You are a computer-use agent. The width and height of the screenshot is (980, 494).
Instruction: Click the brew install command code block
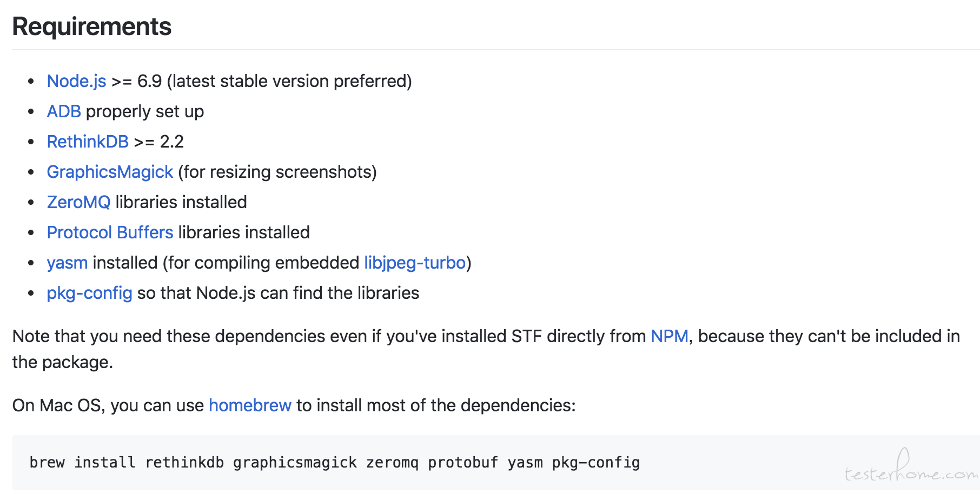tap(496, 463)
